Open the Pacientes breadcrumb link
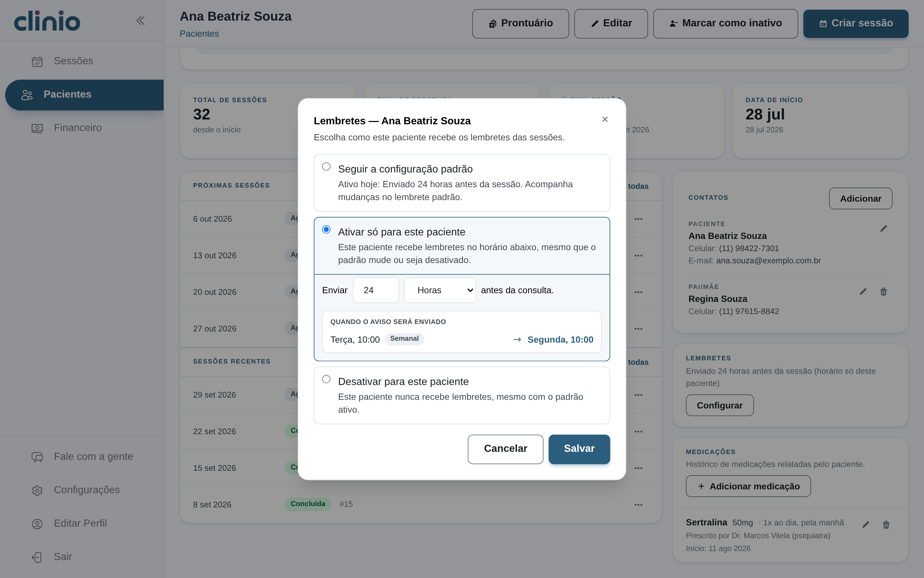The height and width of the screenshot is (578, 924). click(x=199, y=34)
